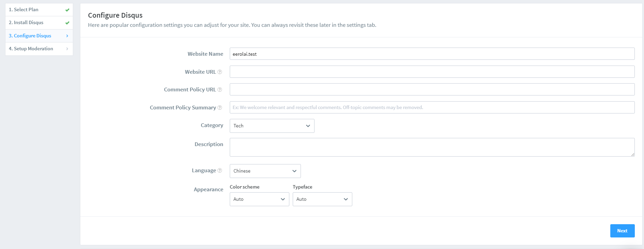Click the Next button
644x249 pixels.
pos(622,231)
